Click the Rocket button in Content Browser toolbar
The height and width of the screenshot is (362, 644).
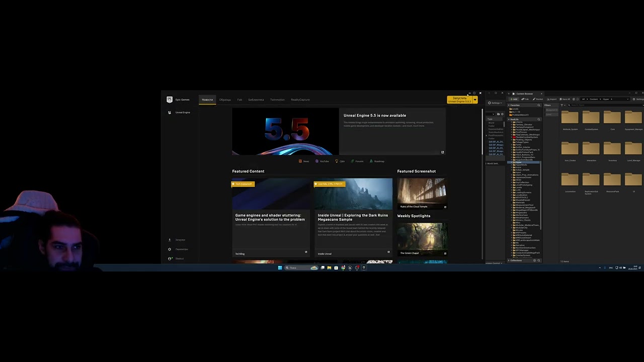click(538, 99)
